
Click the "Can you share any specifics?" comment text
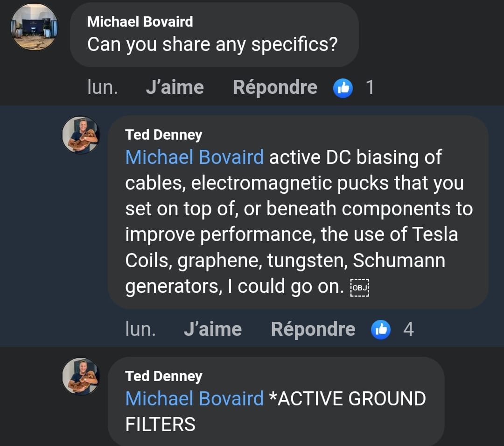click(212, 44)
